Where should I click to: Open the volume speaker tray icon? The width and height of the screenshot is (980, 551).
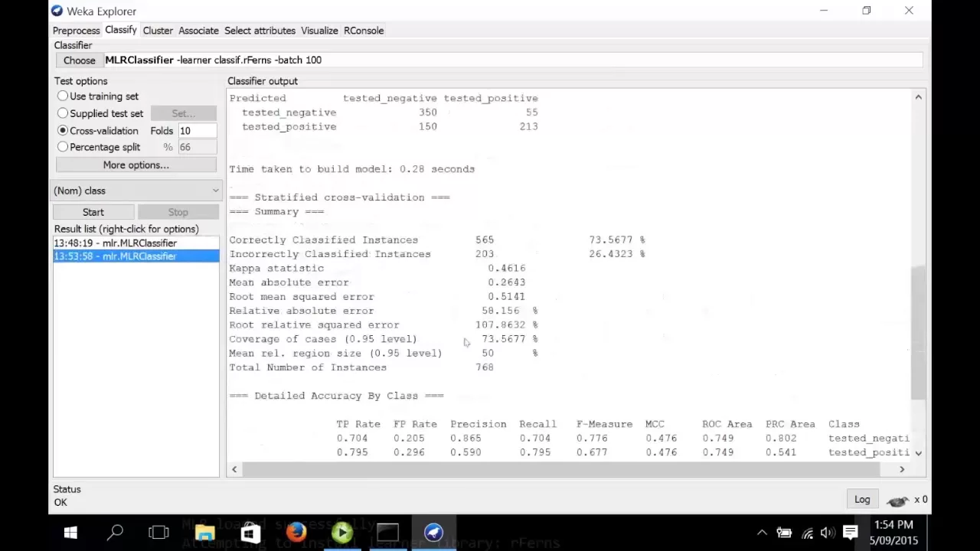[x=828, y=533]
